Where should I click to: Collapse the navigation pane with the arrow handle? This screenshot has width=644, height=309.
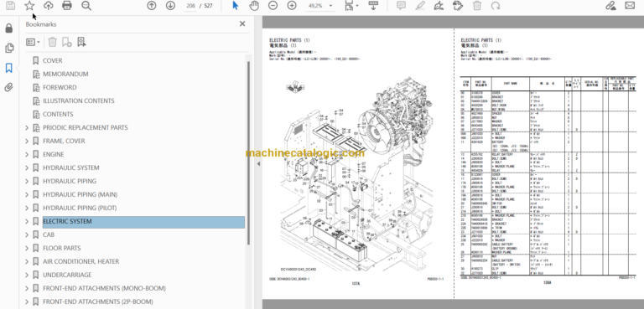coord(258,164)
